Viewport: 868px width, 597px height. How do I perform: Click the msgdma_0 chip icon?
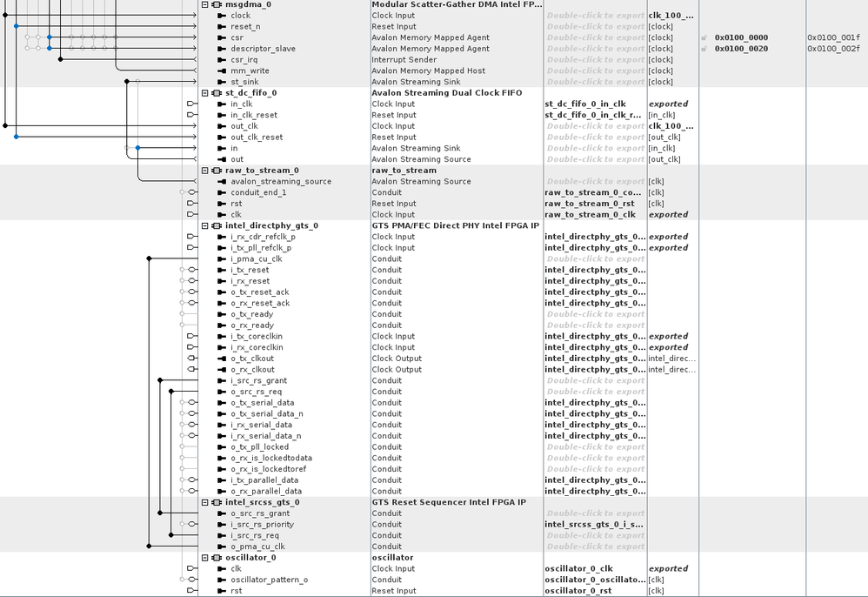217,4
